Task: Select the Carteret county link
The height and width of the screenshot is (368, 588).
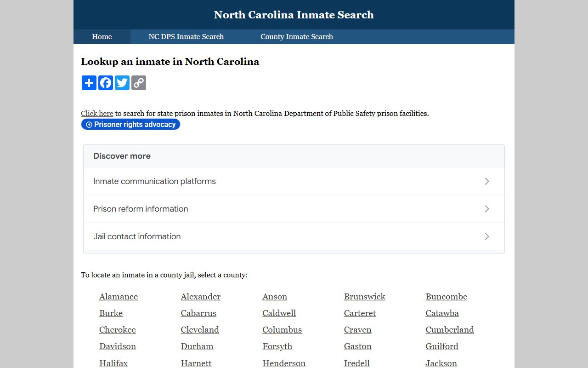Action: click(360, 313)
